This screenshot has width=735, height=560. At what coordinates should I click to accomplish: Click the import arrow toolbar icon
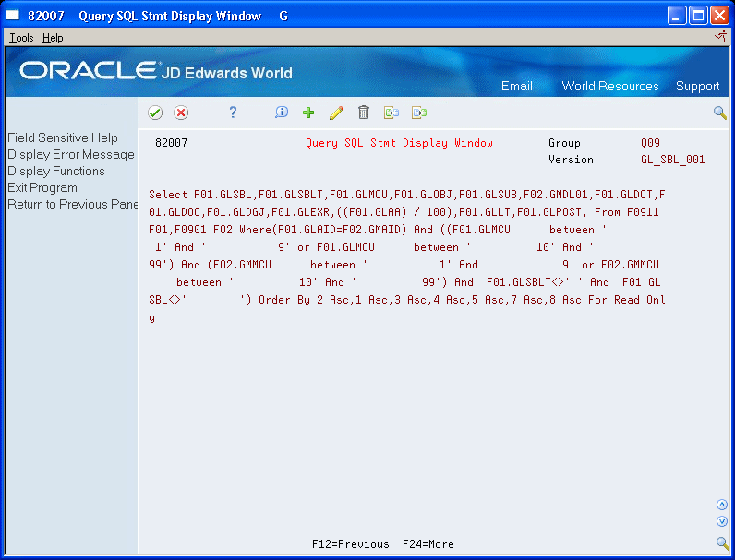392,113
